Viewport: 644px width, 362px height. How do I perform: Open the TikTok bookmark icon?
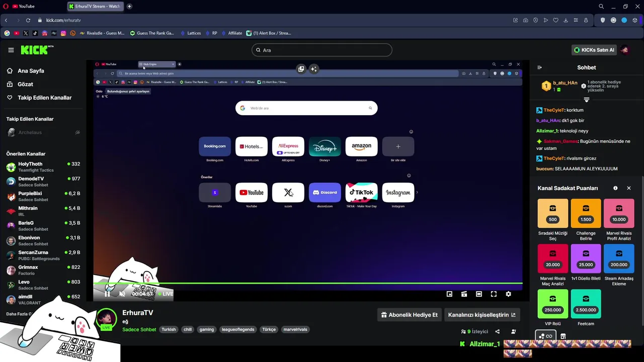(35, 33)
